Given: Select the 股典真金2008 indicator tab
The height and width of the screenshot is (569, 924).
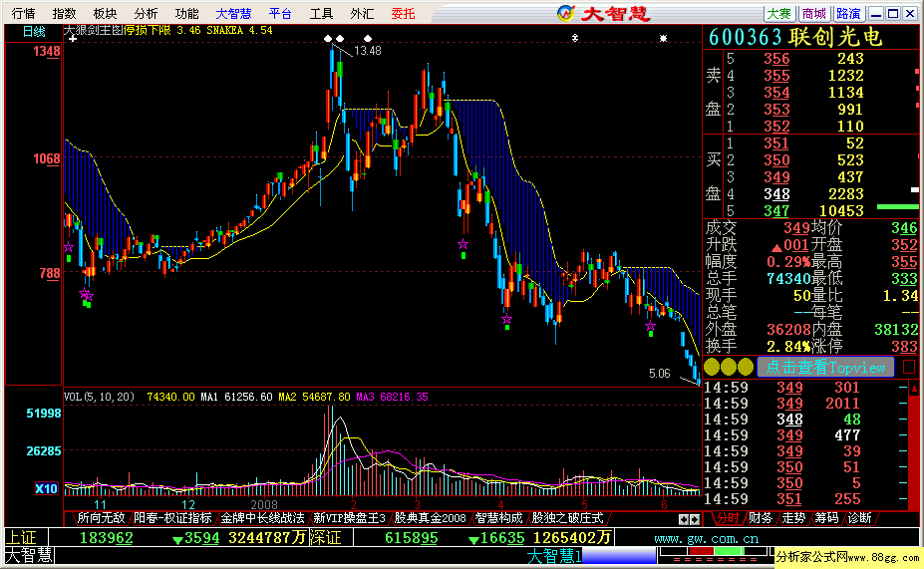Looking at the screenshot, I should coord(430,518).
